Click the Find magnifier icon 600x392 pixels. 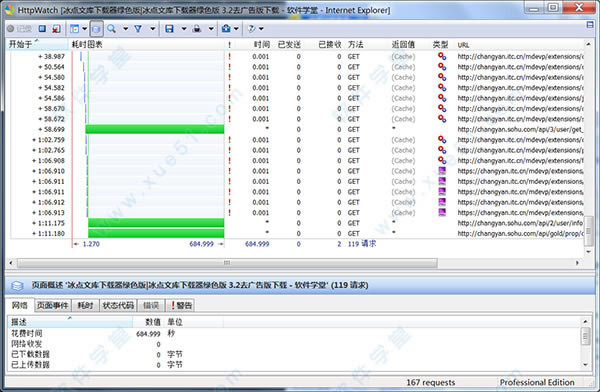click(x=111, y=29)
